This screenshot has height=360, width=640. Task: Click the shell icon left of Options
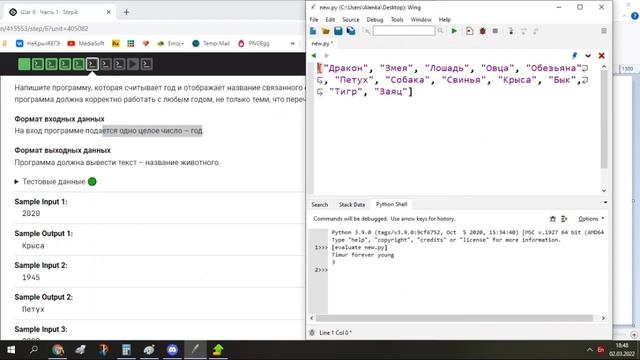click(564, 219)
